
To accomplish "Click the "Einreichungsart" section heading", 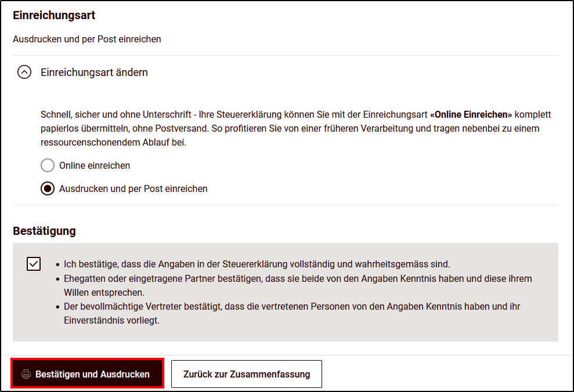I will 54,16.
